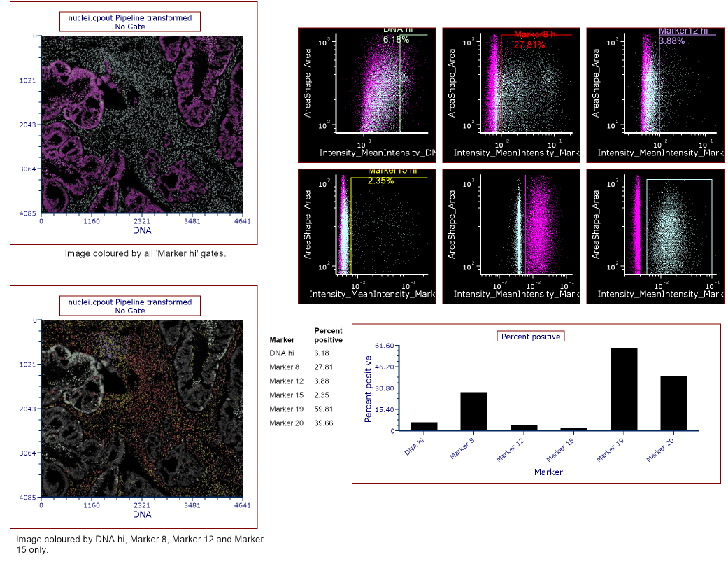Select the caption 'Image coloured by all Marker hi gates'
This screenshot has height=564, width=728.
[145, 254]
